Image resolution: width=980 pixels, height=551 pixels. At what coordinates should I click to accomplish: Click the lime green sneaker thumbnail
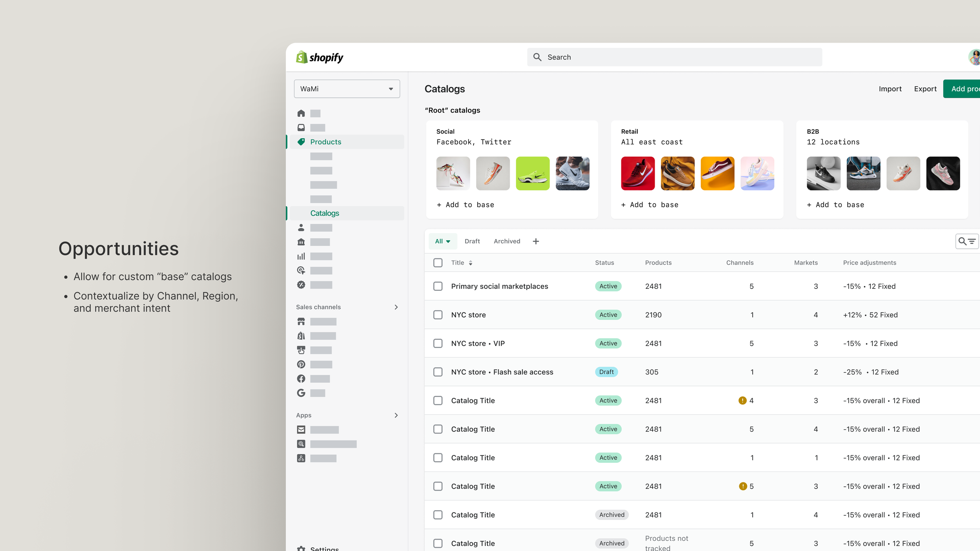[532, 174]
